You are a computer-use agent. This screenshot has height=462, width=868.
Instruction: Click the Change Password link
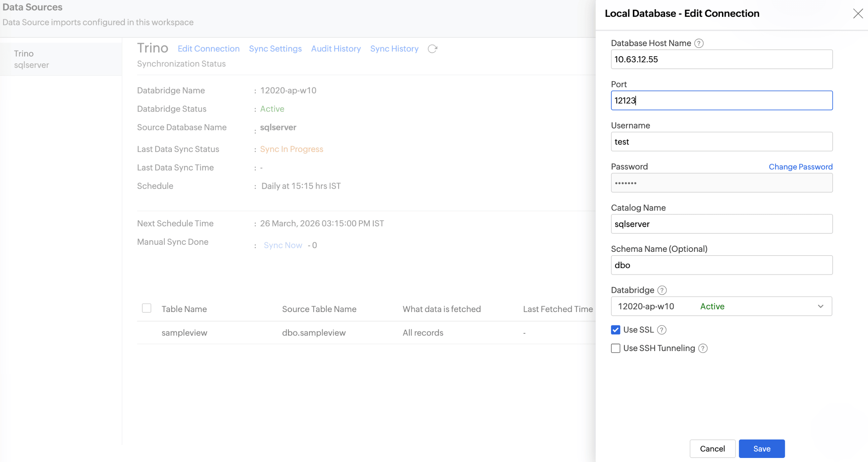[x=800, y=167]
